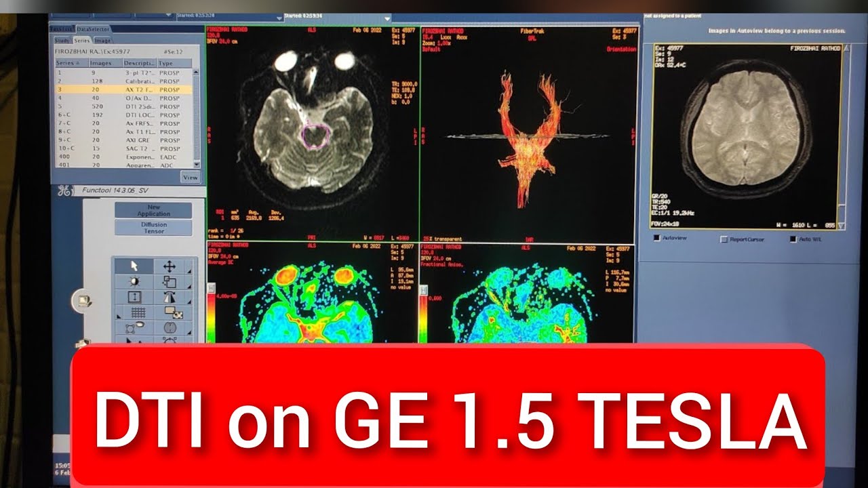Select the Average DC color map viewport
The width and height of the screenshot is (868, 488).
[x=313, y=293]
